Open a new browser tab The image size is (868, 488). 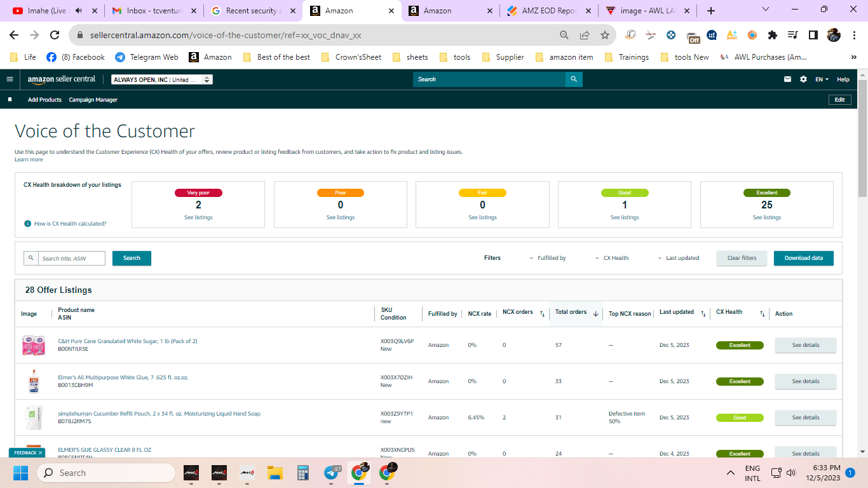(711, 11)
